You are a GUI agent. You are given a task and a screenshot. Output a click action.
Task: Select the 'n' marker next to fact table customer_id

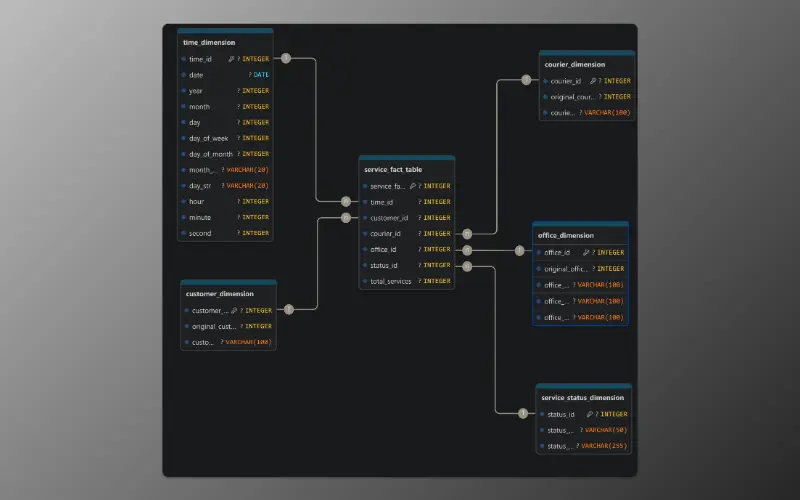tap(346, 218)
